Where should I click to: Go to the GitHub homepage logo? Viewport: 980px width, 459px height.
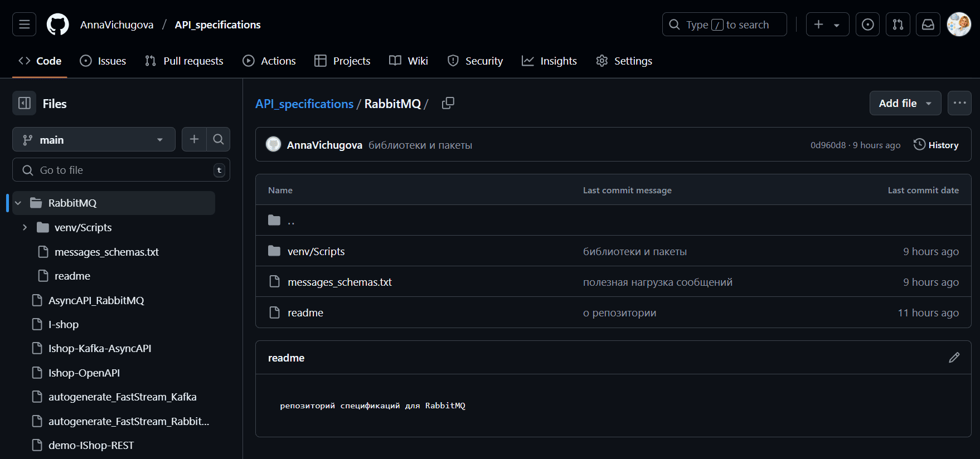[x=57, y=25]
